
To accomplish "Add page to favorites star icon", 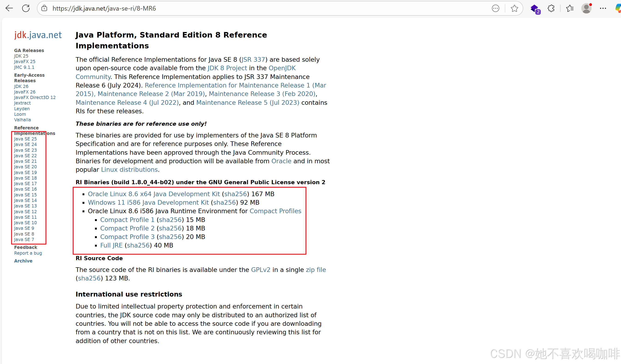I will [514, 8].
